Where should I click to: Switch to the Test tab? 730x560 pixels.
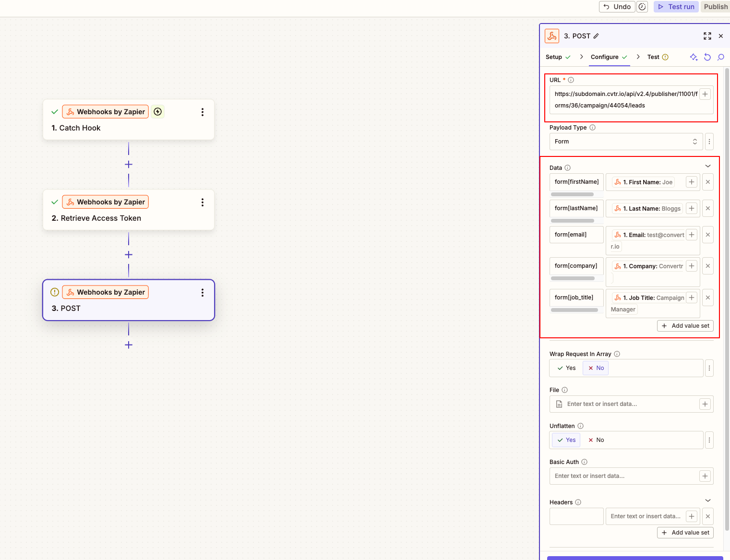(658, 57)
